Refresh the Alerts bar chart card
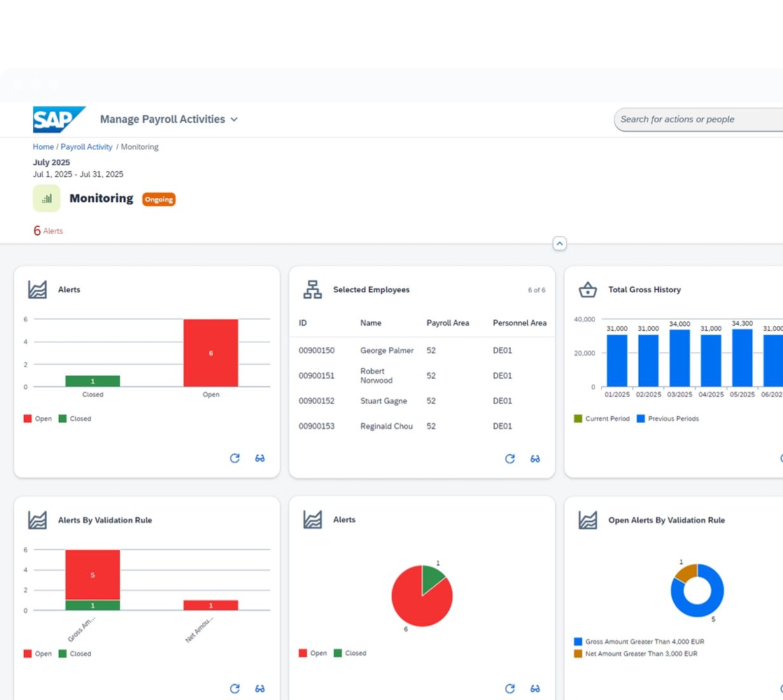The image size is (783, 700). click(x=235, y=458)
